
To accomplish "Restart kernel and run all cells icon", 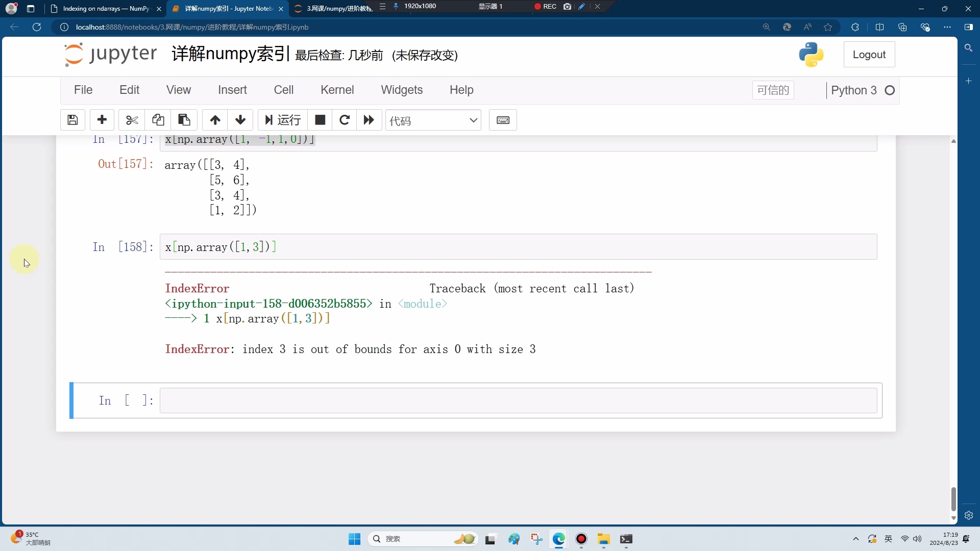I will 369,120.
